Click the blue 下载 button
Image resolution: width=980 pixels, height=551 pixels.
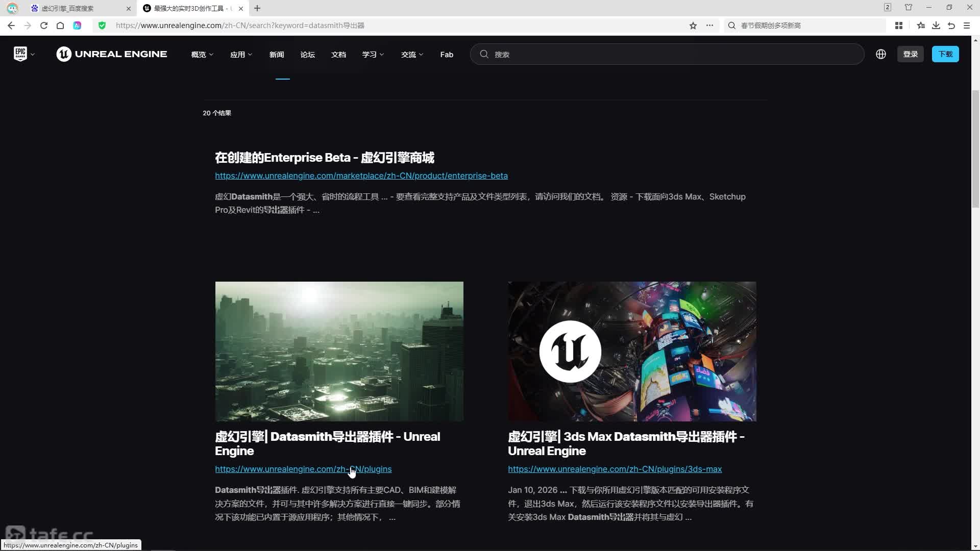tap(945, 54)
